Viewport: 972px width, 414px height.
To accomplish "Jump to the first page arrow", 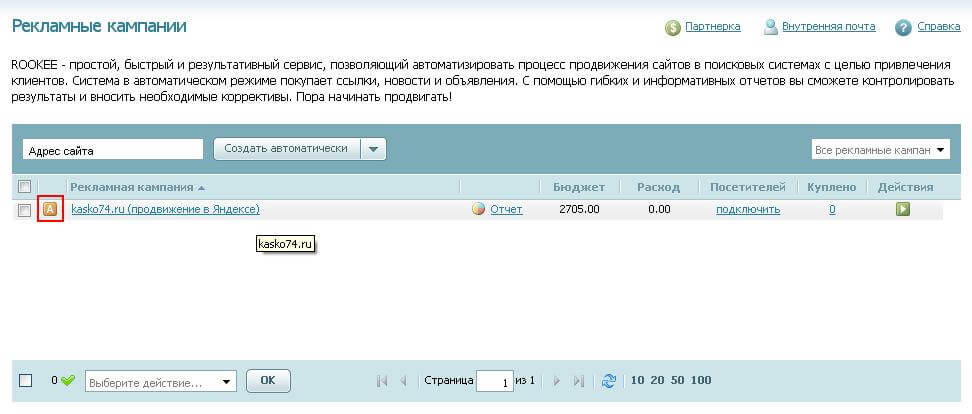I will coord(382,381).
